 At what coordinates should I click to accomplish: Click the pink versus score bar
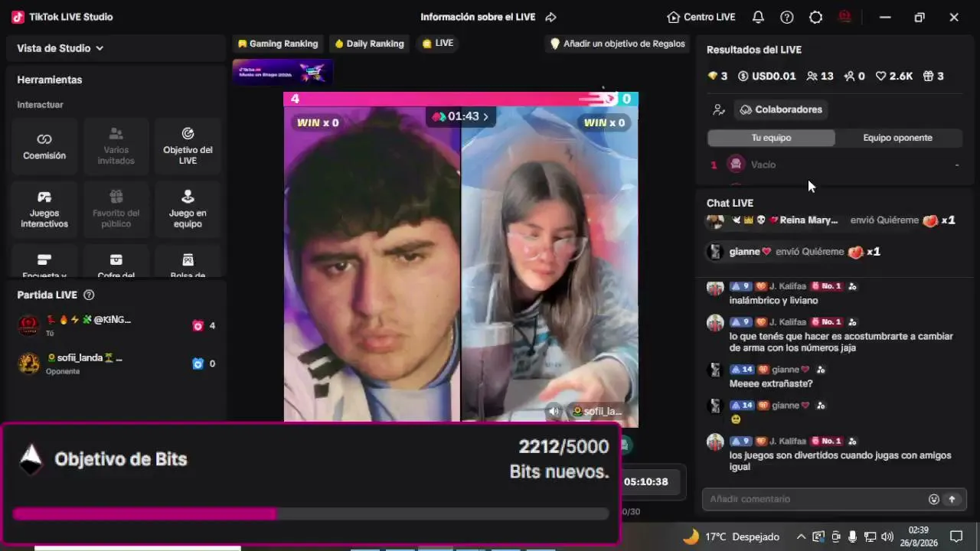pos(461,99)
